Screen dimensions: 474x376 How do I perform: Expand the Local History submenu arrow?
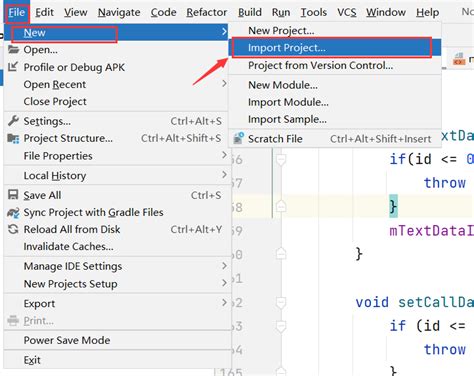pyautogui.click(x=224, y=175)
